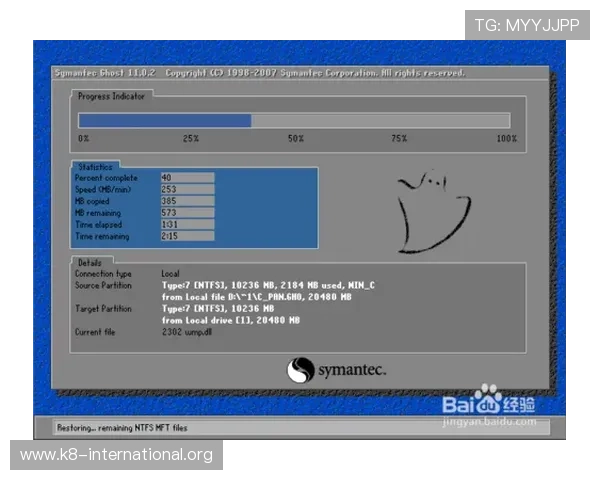
Task: Click the MB remaining value 573
Action: (188, 213)
